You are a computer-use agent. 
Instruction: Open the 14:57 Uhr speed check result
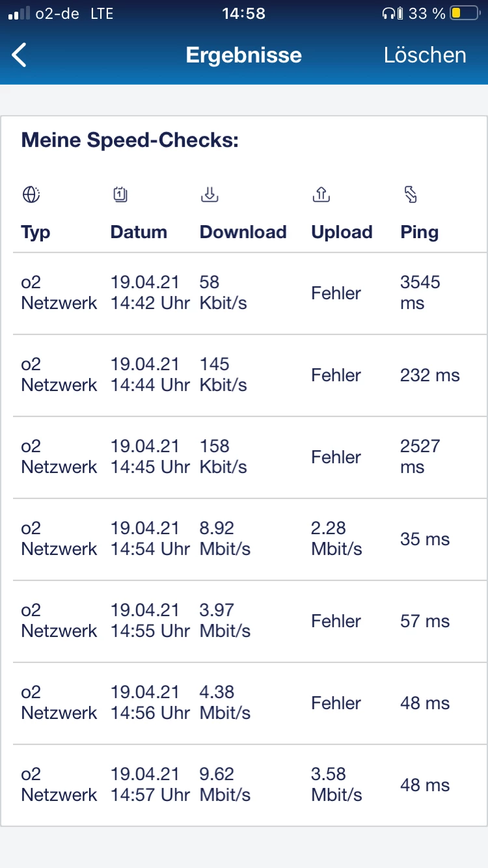244,785
